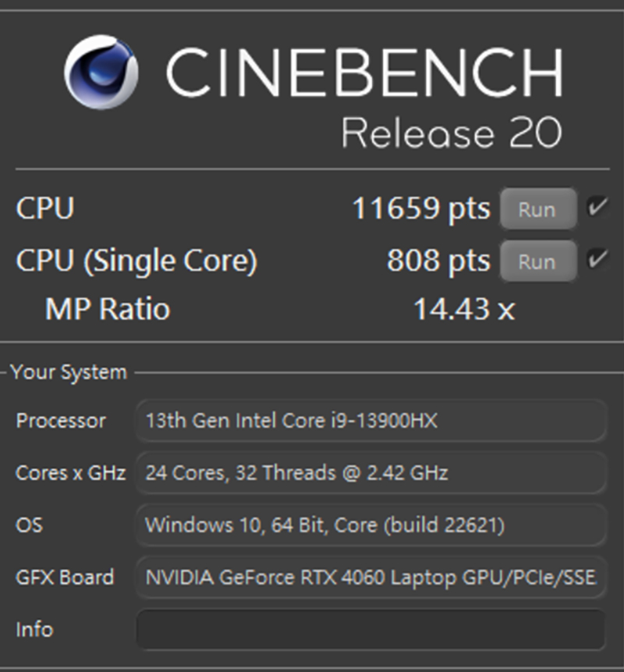Select the Processor field showing i9-13900HX

370,421
